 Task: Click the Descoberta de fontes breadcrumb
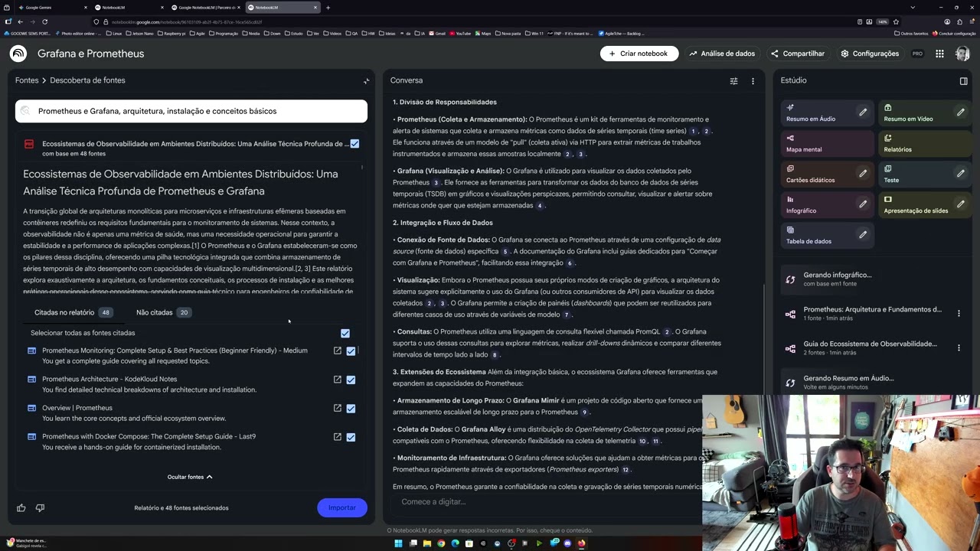click(x=87, y=80)
